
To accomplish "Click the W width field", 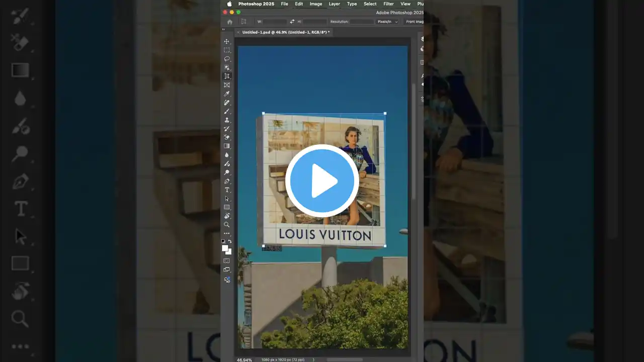I will click(275, 22).
